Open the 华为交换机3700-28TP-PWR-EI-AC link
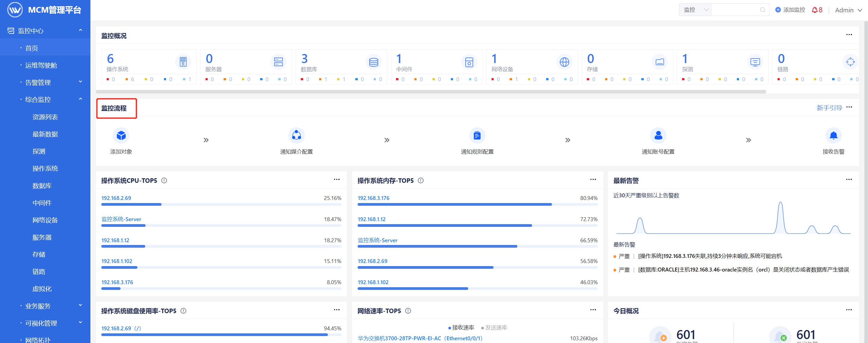The height and width of the screenshot is (343, 868). (x=420, y=338)
